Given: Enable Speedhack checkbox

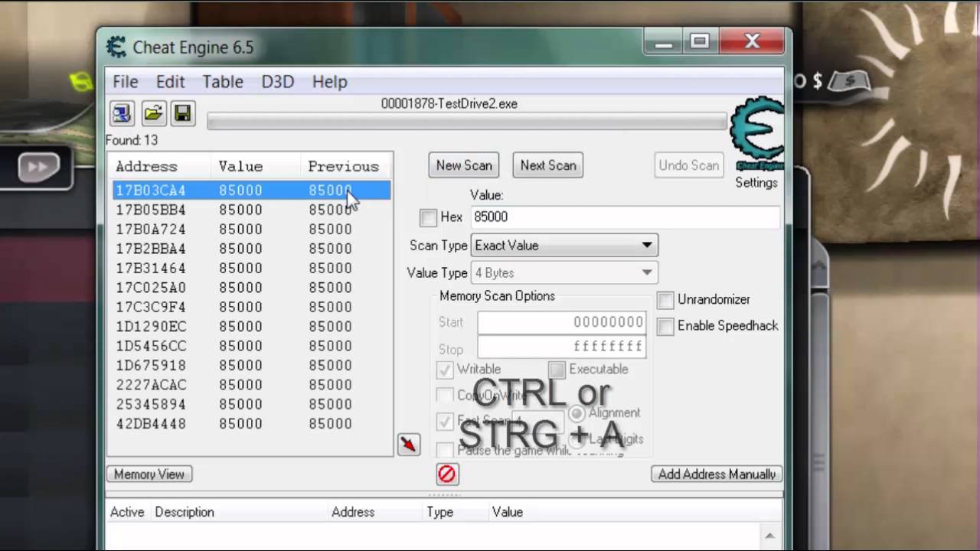Looking at the screenshot, I should (x=665, y=326).
